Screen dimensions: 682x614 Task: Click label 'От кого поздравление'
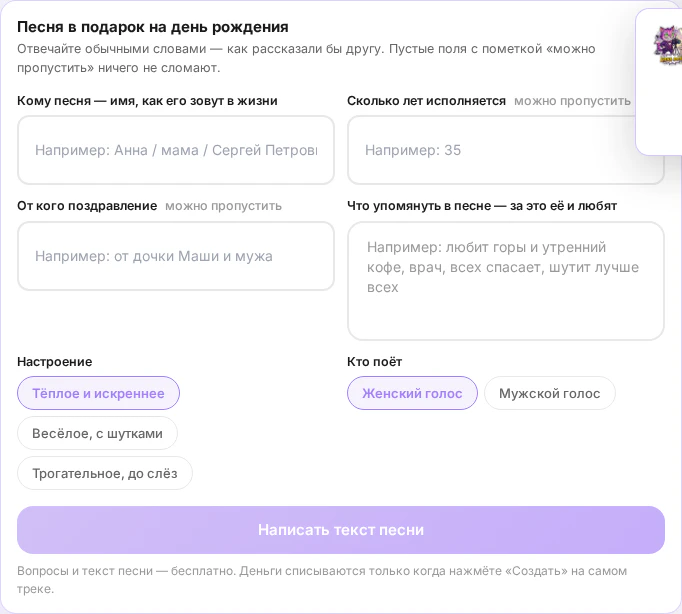(x=87, y=206)
